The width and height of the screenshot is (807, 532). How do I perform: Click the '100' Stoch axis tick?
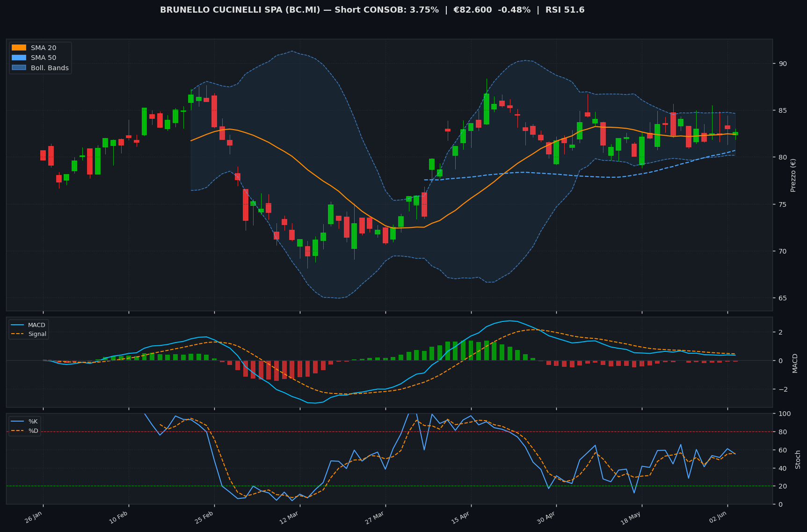784,414
